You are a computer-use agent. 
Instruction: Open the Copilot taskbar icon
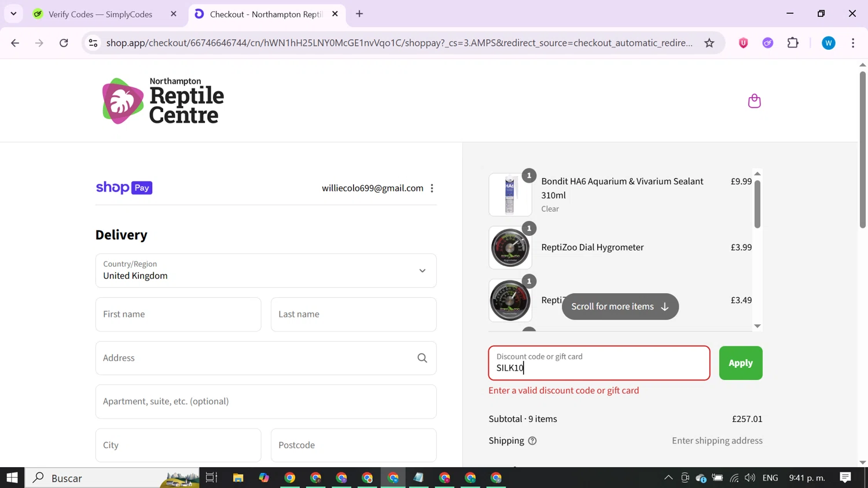click(x=264, y=478)
